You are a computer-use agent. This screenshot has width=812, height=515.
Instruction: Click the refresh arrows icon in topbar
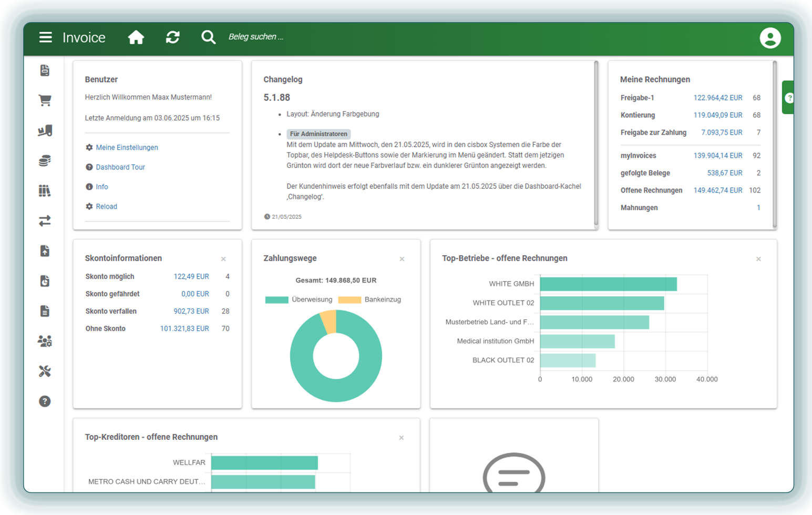tap(172, 37)
